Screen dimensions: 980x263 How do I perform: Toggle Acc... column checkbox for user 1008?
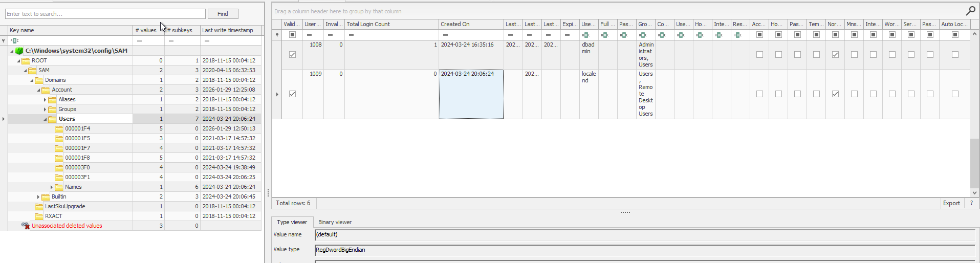759,54
